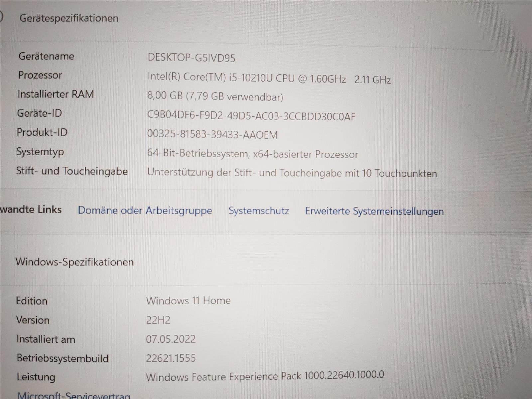Select the Geräte-ID value text

point(251,116)
